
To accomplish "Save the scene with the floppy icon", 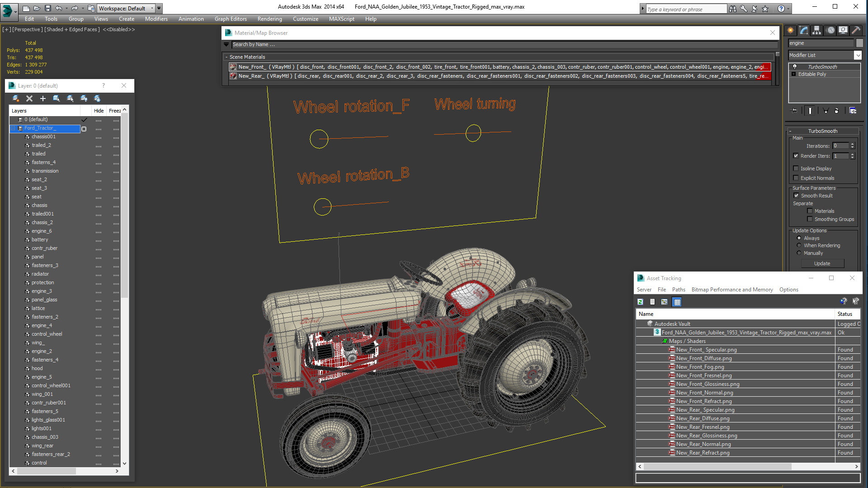I will tap(47, 8).
